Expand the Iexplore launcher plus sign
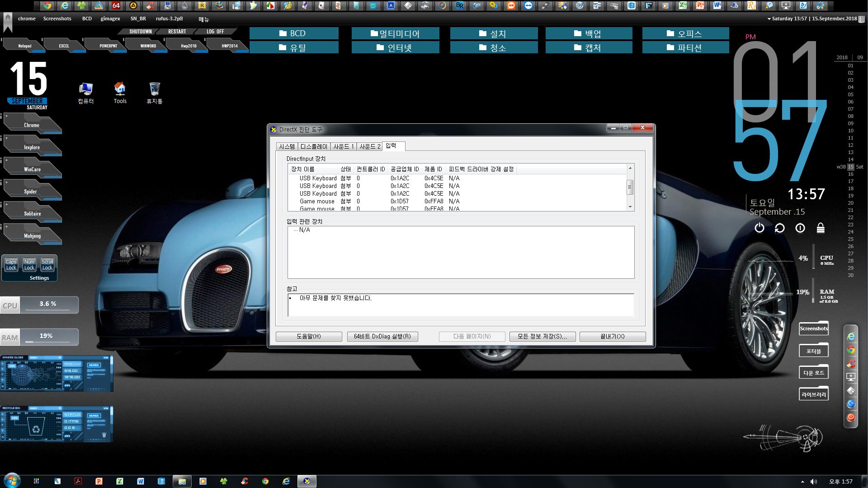 [6, 138]
